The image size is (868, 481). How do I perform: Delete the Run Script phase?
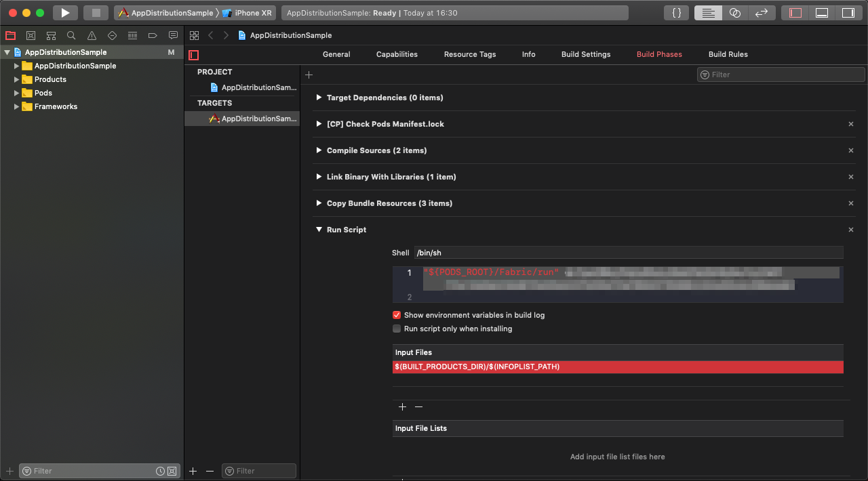[851, 230]
